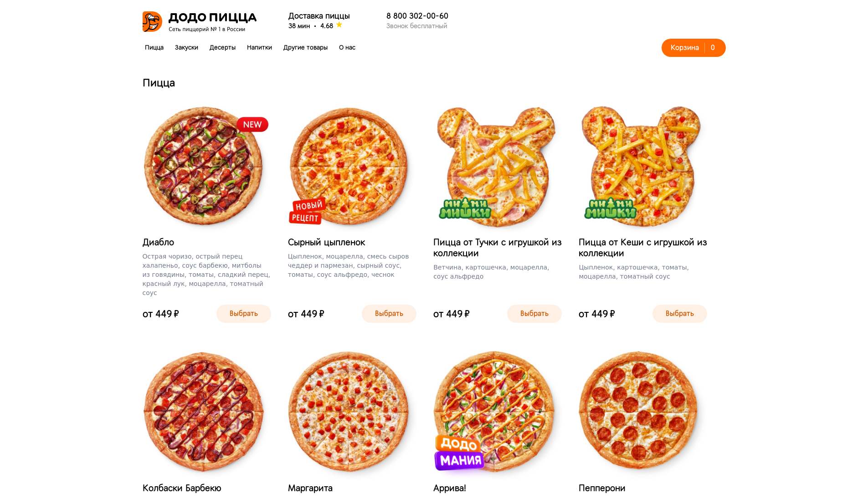Open the Корзина cart button
The height and width of the screenshot is (499, 868).
click(693, 48)
